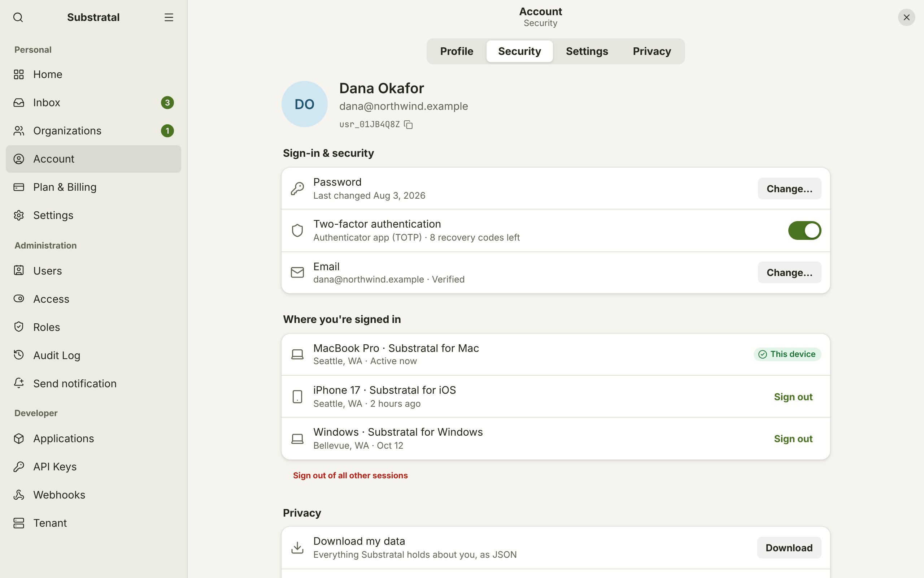Click the MacBook Pro session row
Viewport: 924px width, 578px height.
pos(555,354)
